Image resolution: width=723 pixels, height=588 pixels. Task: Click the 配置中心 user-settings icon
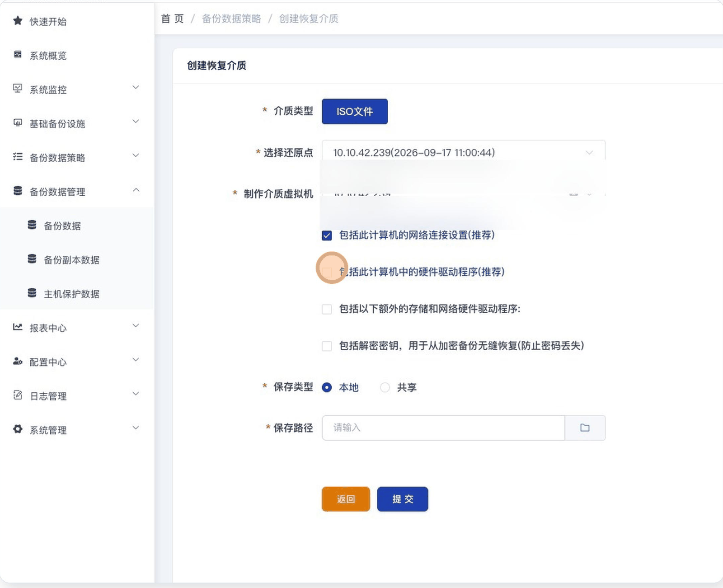(18, 361)
